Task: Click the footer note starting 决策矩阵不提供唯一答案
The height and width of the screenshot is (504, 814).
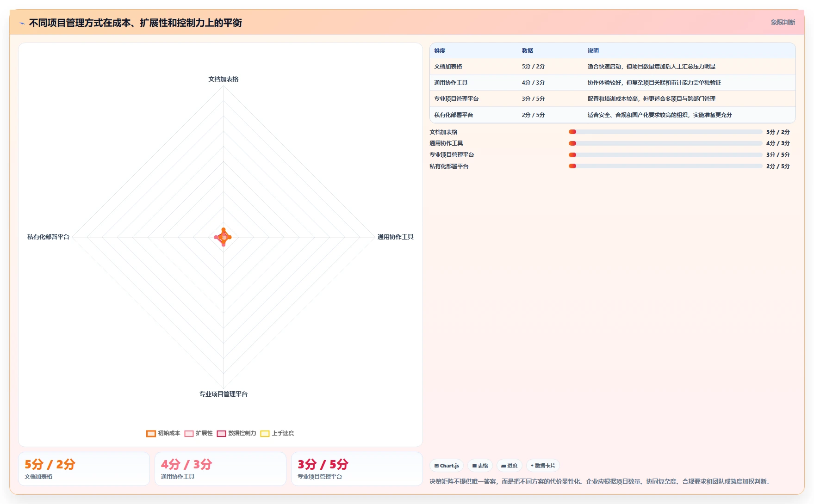Action: (601, 481)
